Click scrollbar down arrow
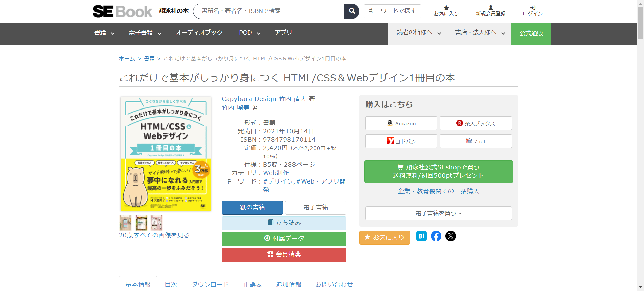Viewport: 644px width, 291px height. point(640,288)
